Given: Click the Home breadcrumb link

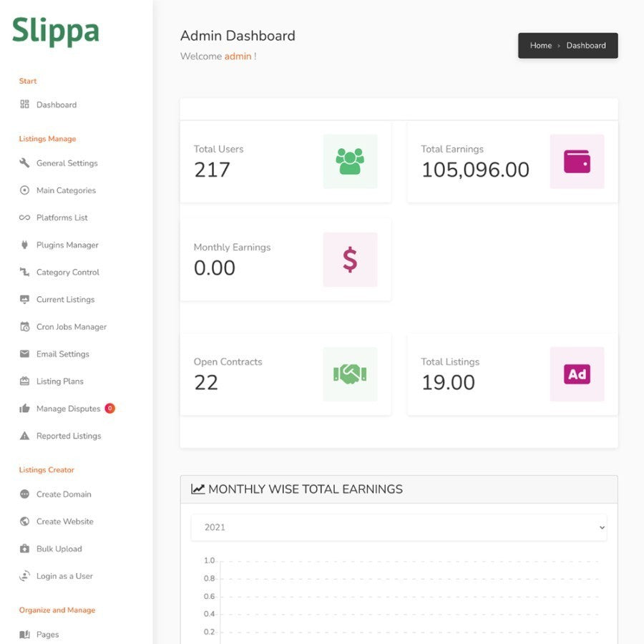Looking at the screenshot, I should click(x=540, y=46).
